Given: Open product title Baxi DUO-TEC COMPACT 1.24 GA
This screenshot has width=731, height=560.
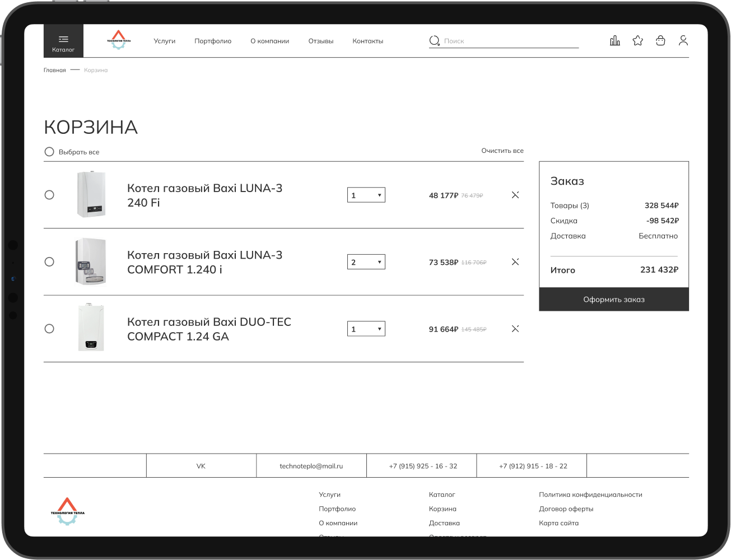Looking at the screenshot, I should pyautogui.click(x=209, y=329).
